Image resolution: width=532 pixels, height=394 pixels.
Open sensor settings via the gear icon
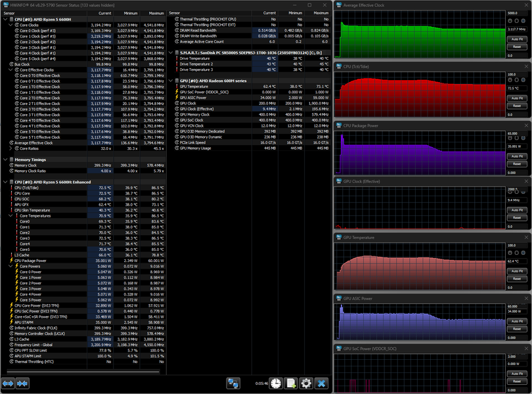click(305, 383)
